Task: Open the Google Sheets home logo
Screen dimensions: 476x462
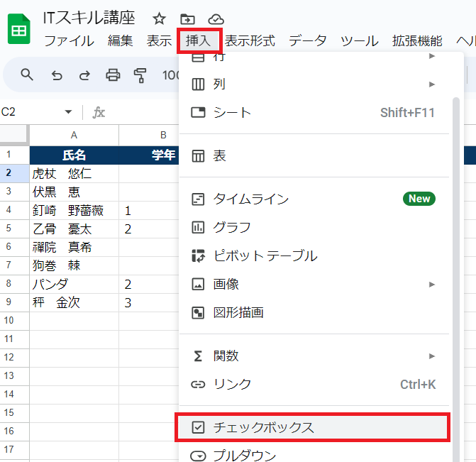Action: point(19,30)
